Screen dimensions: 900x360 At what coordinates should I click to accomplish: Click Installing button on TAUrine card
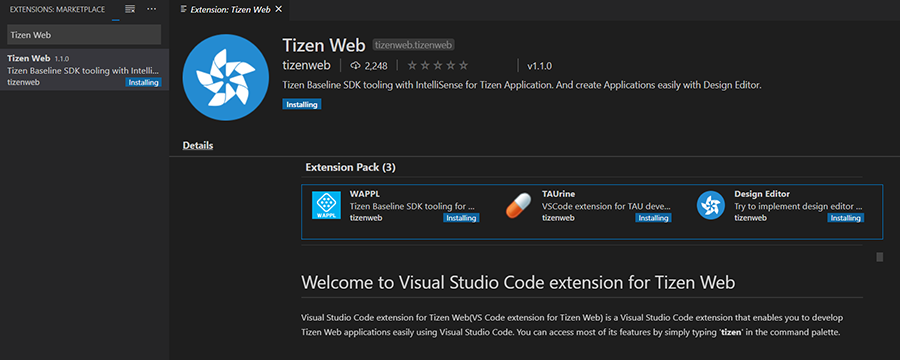(x=653, y=218)
